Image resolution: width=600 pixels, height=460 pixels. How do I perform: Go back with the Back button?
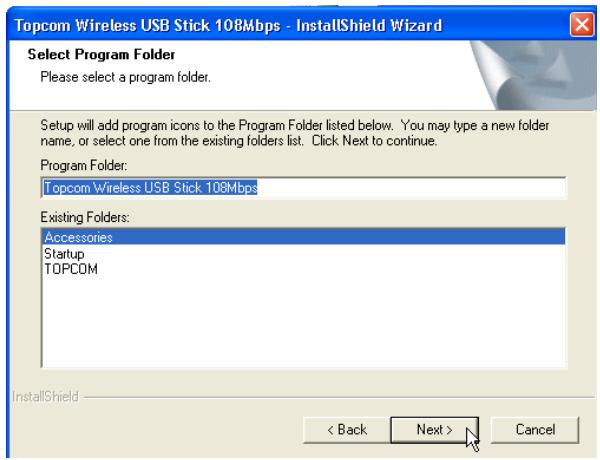(x=347, y=430)
